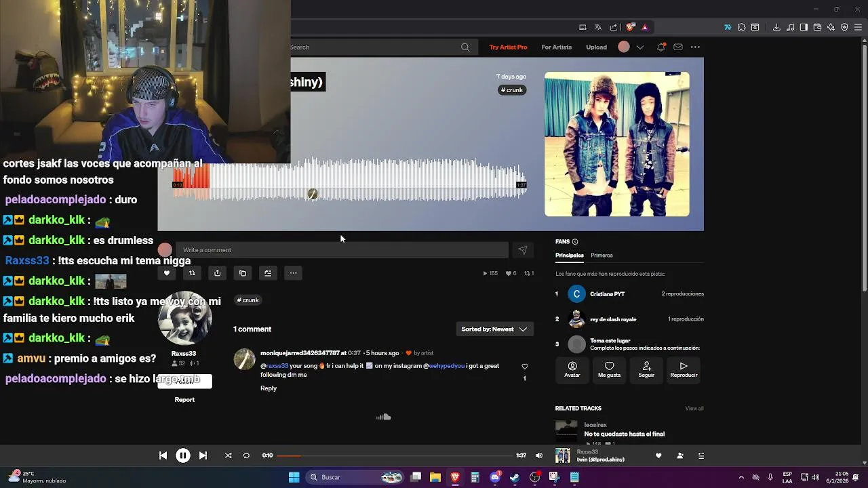Viewport: 868px width, 488px height.
Task: Click the # crunk tag below the action buttons
Action: click(248, 300)
